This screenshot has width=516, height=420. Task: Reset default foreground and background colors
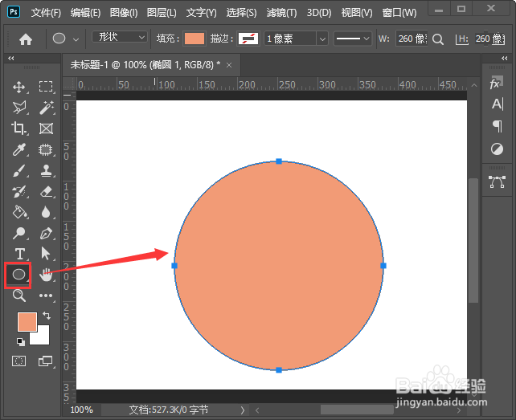coord(21,342)
